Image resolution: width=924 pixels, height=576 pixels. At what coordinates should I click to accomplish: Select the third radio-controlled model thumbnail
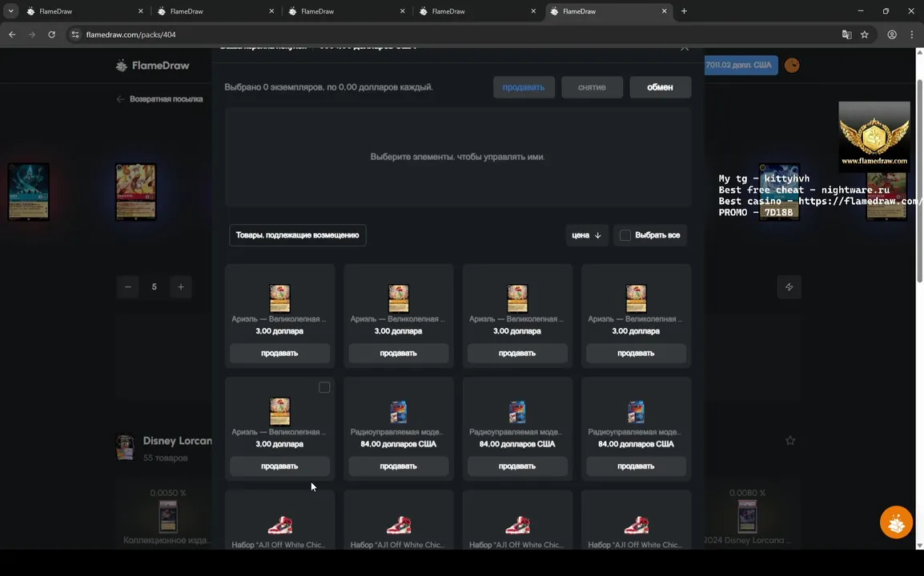click(x=636, y=412)
